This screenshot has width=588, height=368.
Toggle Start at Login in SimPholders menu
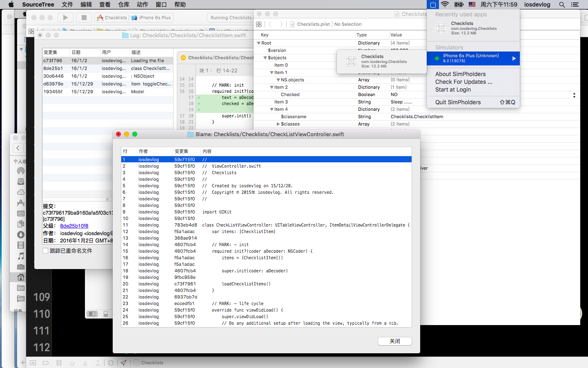click(453, 90)
